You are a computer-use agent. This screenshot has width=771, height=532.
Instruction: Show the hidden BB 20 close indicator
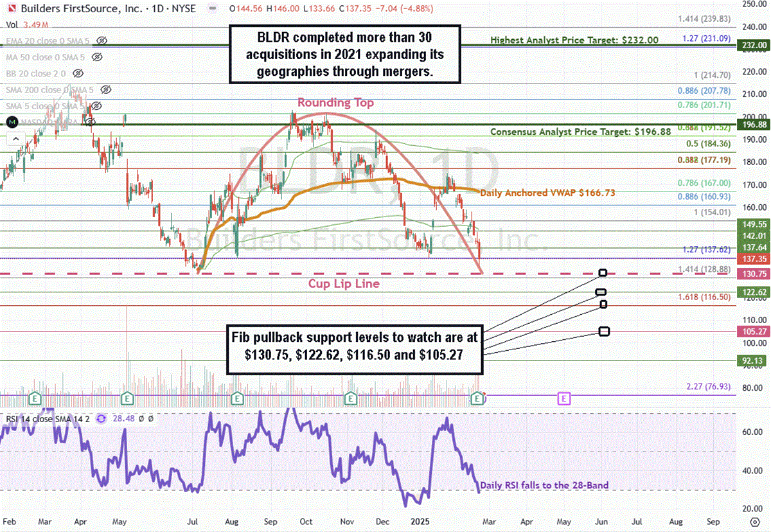(x=78, y=73)
